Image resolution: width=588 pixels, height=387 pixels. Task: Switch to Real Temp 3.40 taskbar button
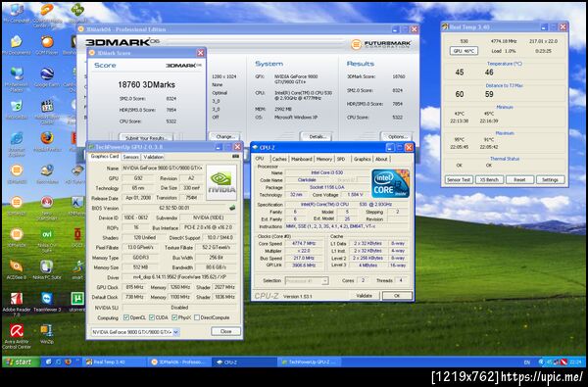pos(115,363)
